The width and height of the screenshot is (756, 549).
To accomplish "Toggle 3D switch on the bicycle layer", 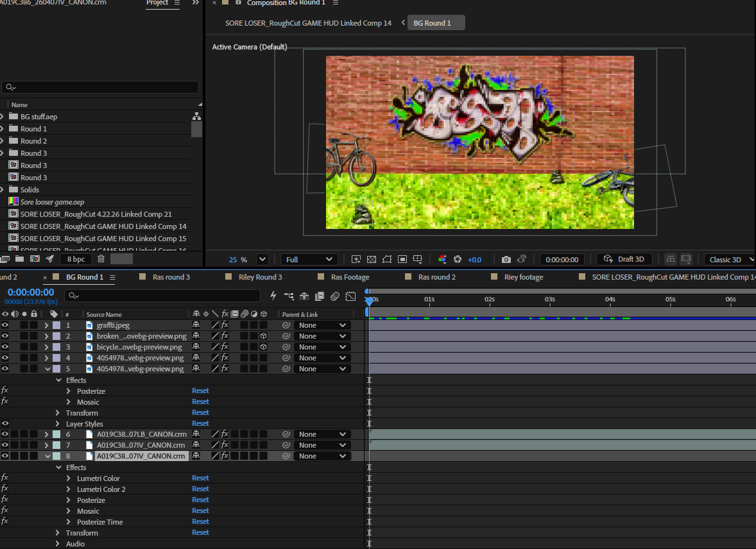I will 263,346.
